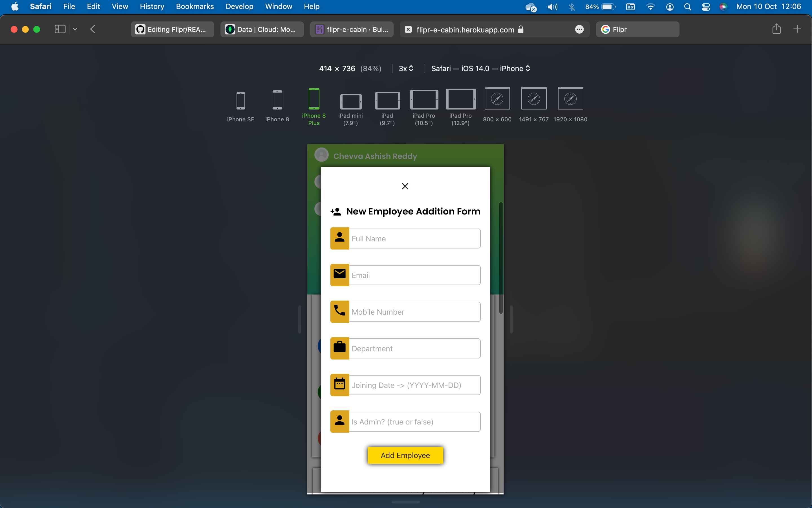812x508 pixels.
Task: Select the iPhone SE device preset
Action: point(240,107)
